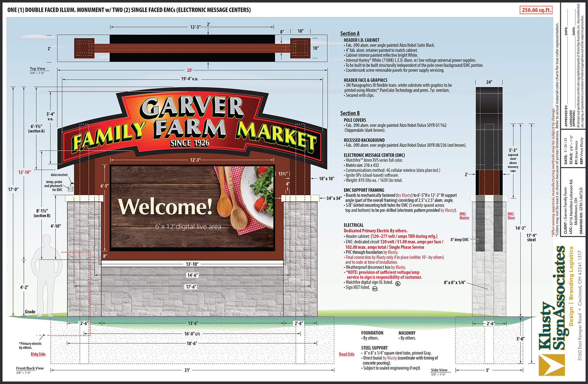Select the "EMC: Master" red label
Screen dimensions: 588x384
point(464,216)
